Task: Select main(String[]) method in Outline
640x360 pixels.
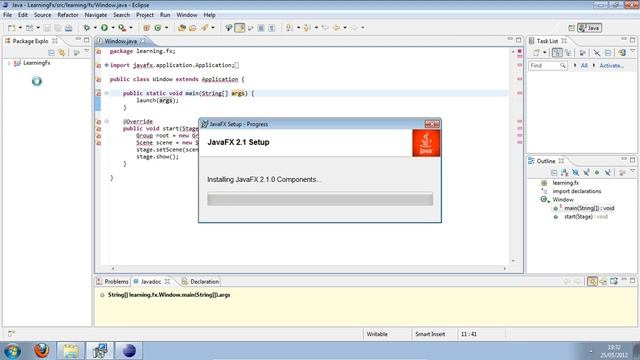Action: 589,208
